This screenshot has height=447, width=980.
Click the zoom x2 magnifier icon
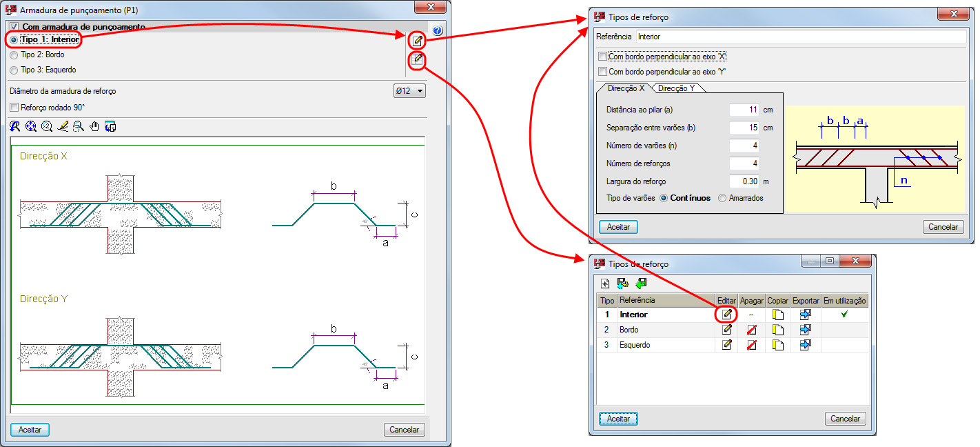point(47,126)
